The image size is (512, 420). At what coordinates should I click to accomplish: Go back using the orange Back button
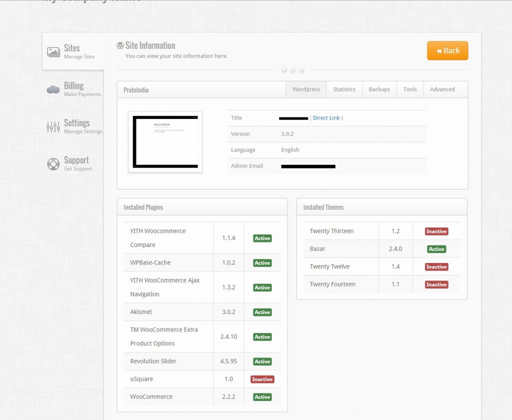[x=447, y=50]
